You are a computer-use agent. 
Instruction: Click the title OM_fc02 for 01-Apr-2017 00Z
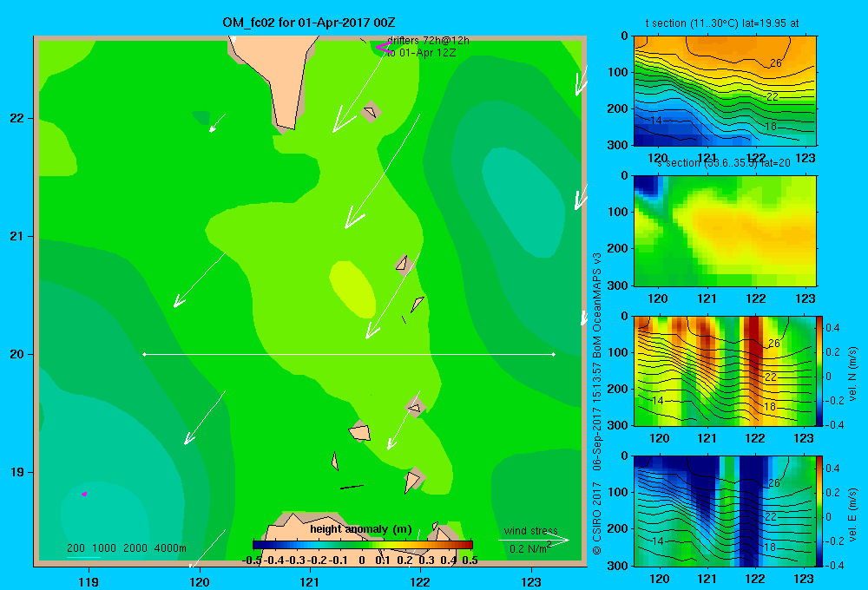pyautogui.click(x=308, y=23)
